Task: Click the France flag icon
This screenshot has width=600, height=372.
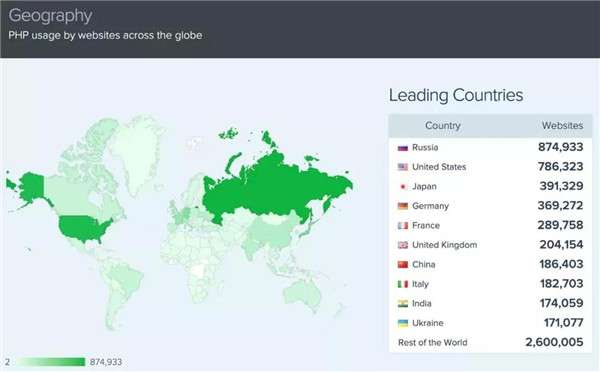Action: tap(403, 225)
